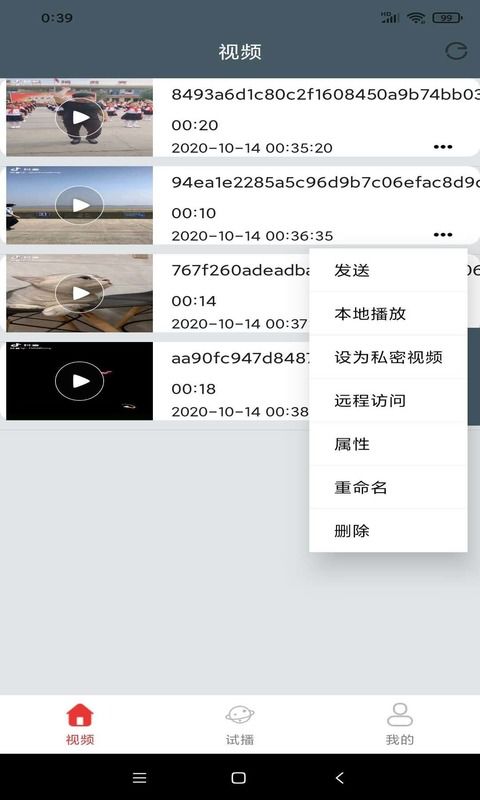Play the black video aa90fc94
This screenshot has width=480, height=800.
point(80,381)
